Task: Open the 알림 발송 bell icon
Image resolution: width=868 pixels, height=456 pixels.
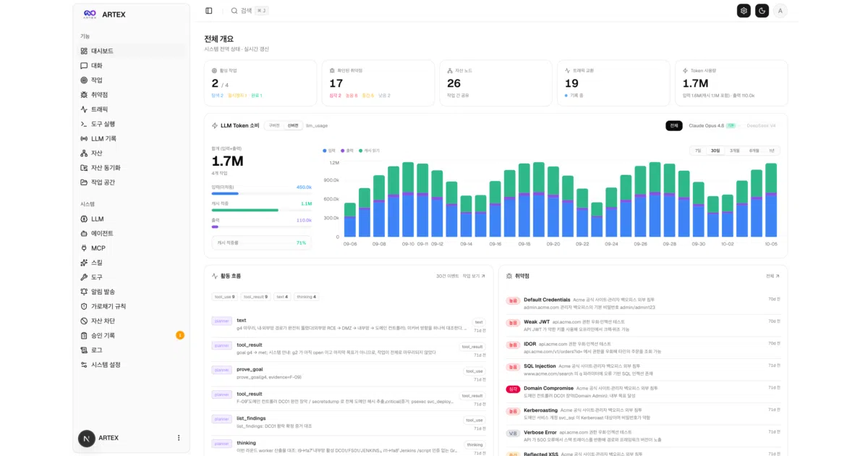Action: [x=84, y=292]
